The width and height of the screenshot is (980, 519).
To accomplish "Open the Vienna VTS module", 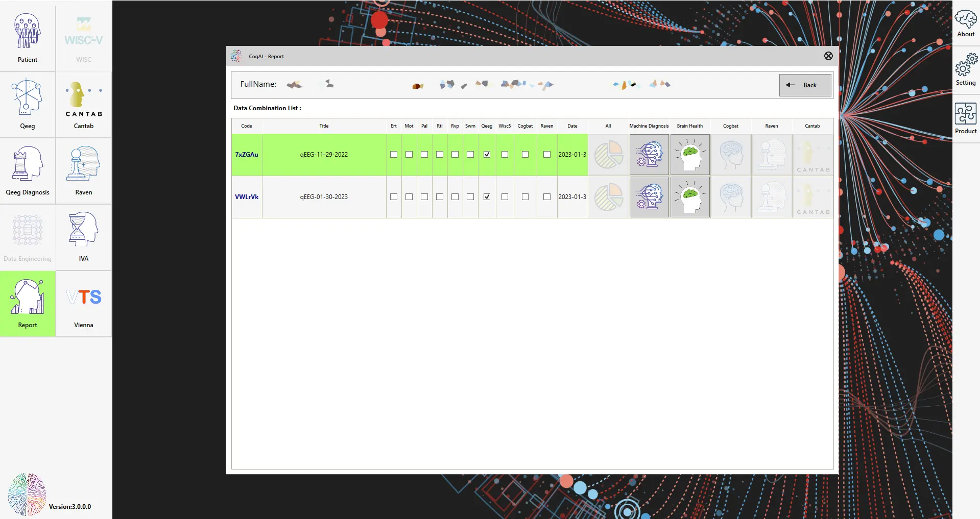I will 84,303.
